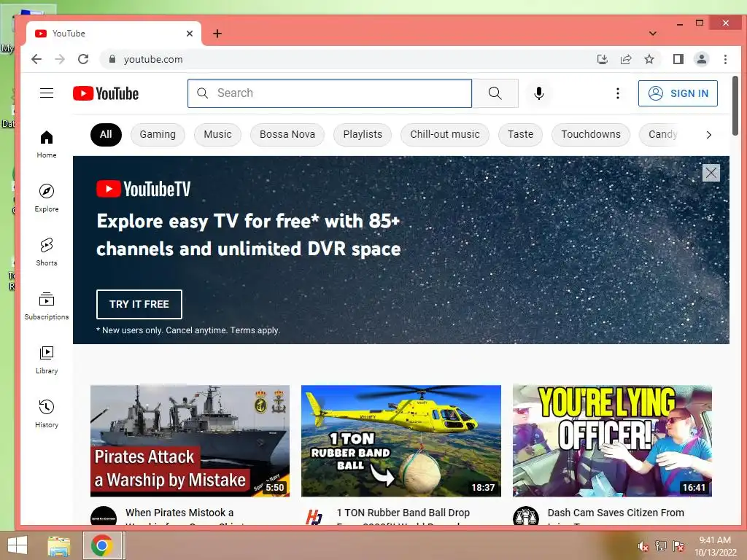Open Explore in the sidebar
The width and height of the screenshot is (747, 560).
point(47,198)
